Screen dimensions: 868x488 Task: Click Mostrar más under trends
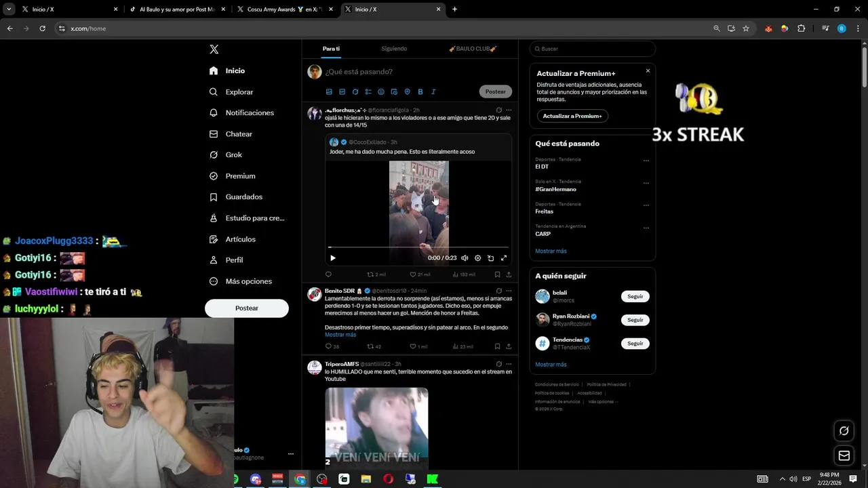click(551, 251)
